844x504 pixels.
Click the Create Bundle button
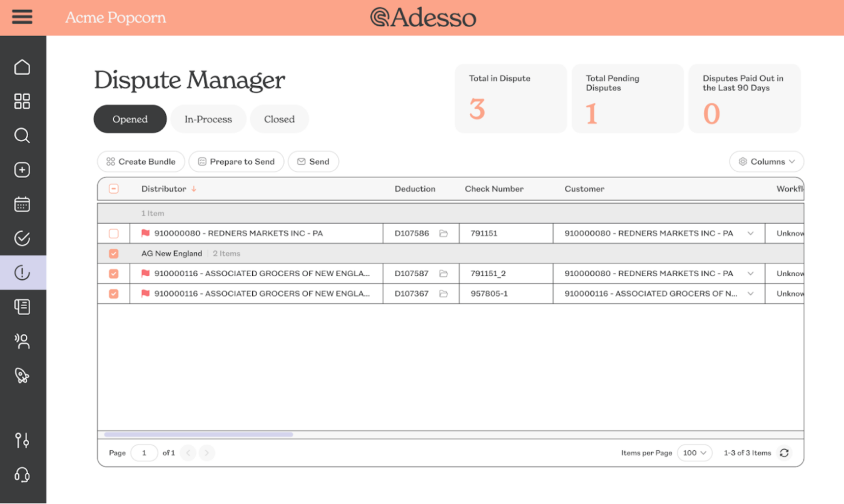point(141,161)
